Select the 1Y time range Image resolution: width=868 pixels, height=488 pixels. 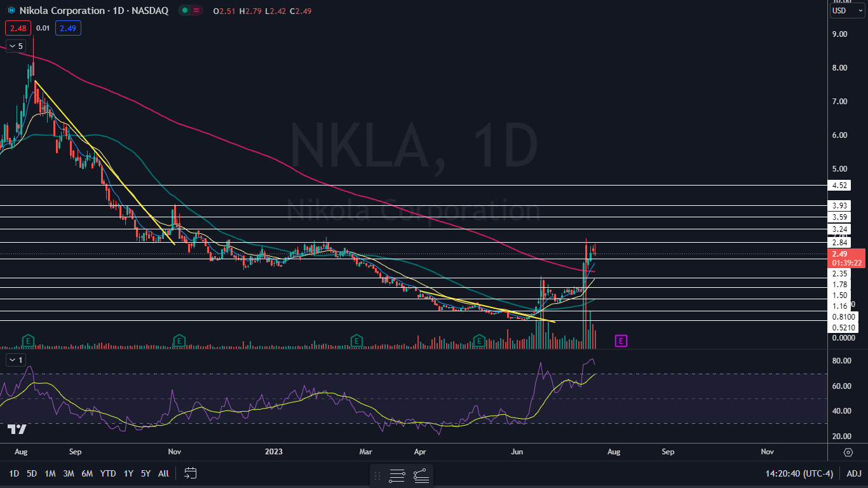click(128, 473)
